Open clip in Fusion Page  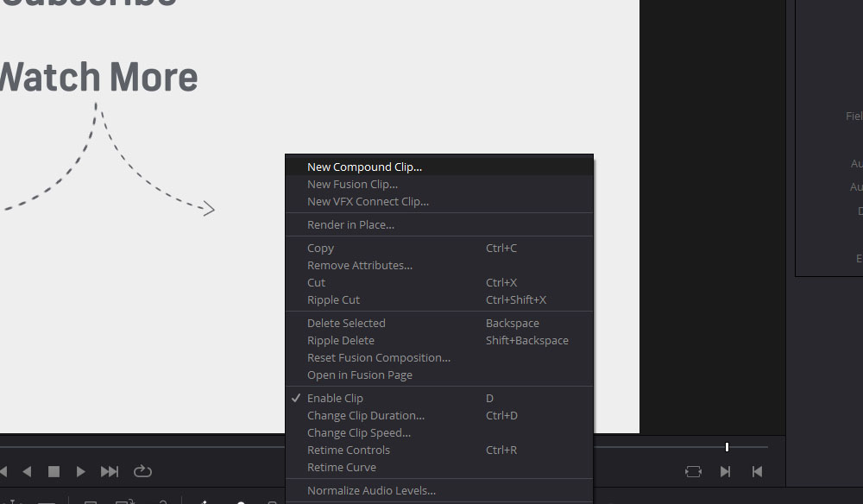pyautogui.click(x=359, y=375)
